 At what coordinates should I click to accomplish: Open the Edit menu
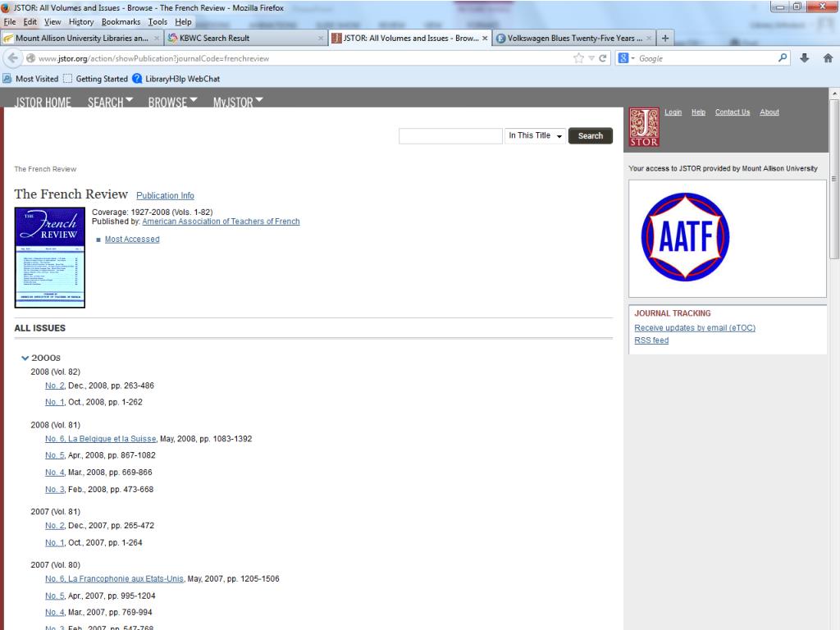coord(30,22)
